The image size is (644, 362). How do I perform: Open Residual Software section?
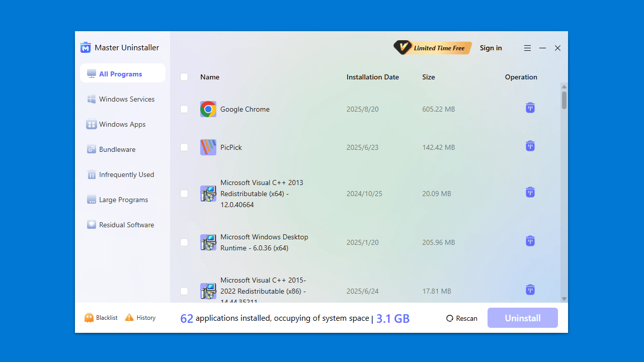click(x=123, y=225)
